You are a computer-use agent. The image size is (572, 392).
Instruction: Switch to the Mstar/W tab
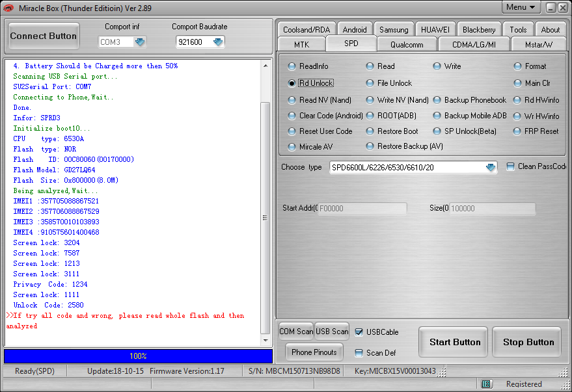pos(538,44)
